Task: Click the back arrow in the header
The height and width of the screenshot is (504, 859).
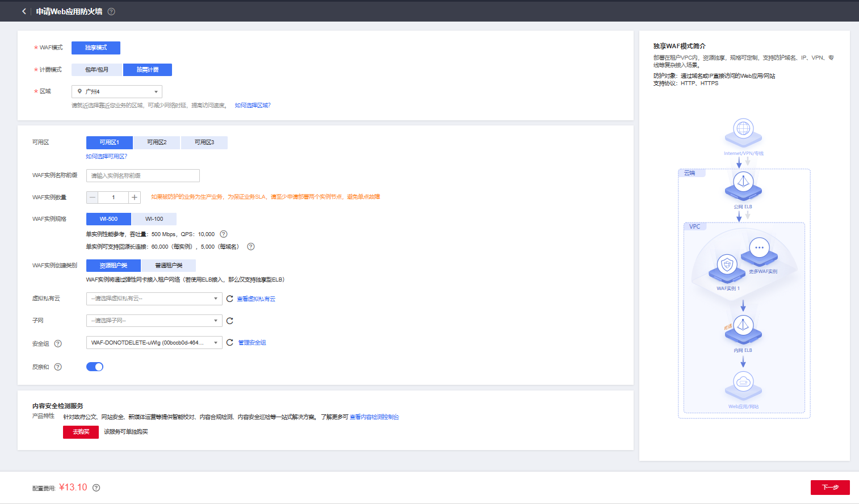Action: pos(24,11)
